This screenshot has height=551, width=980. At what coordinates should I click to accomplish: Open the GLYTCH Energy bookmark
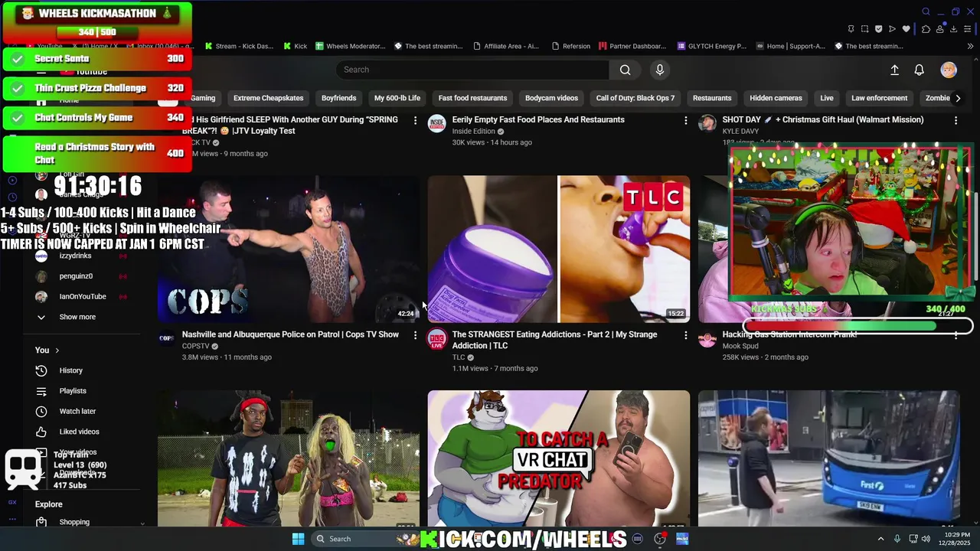tap(711, 46)
